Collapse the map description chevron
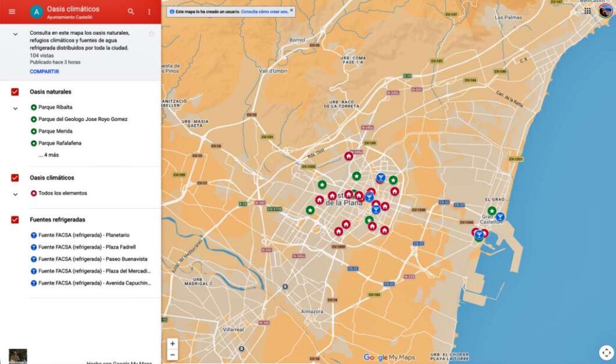This screenshot has width=616, height=364. coord(15,34)
